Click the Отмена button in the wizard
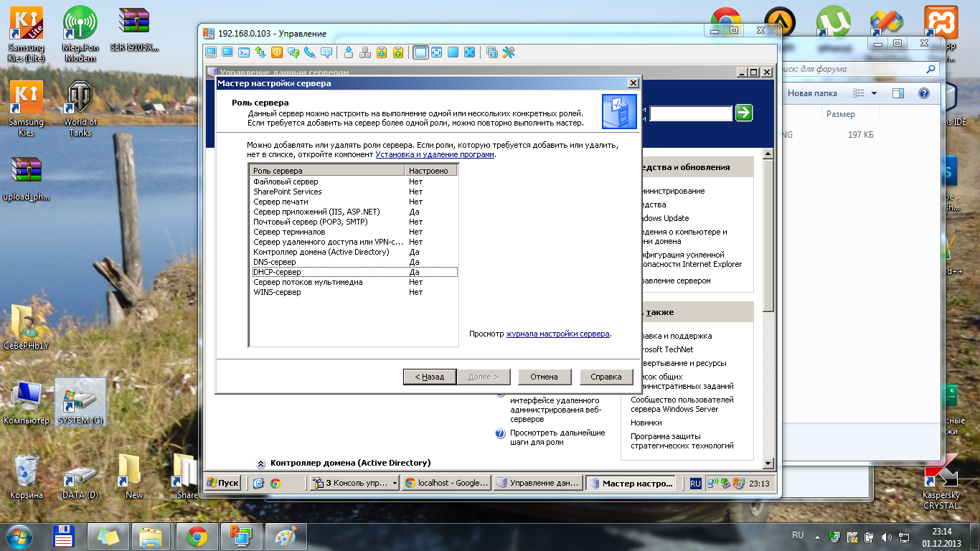The width and height of the screenshot is (980, 551). tap(544, 377)
